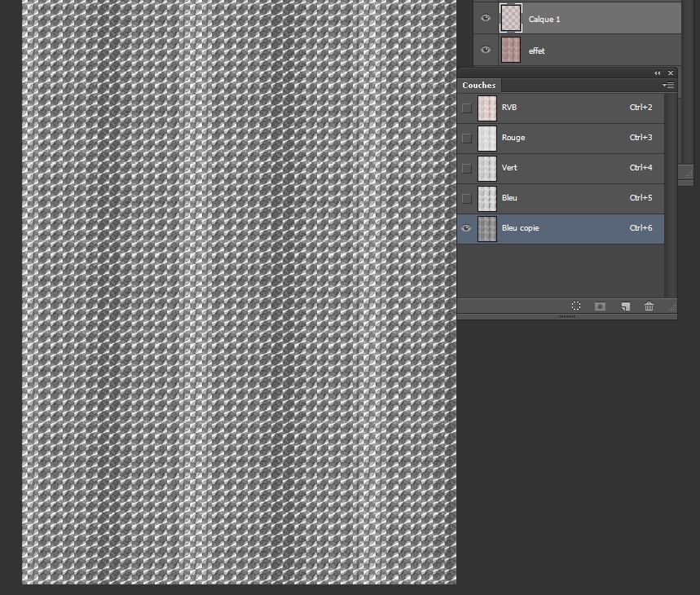Image resolution: width=700 pixels, height=595 pixels.
Task: Delete current channel trash icon
Action: point(649,306)
